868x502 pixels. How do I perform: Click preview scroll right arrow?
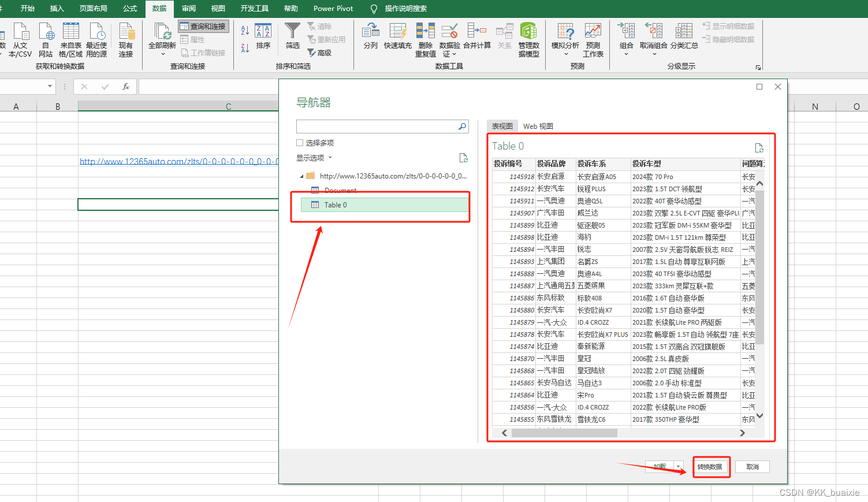[x=743, y=433]
